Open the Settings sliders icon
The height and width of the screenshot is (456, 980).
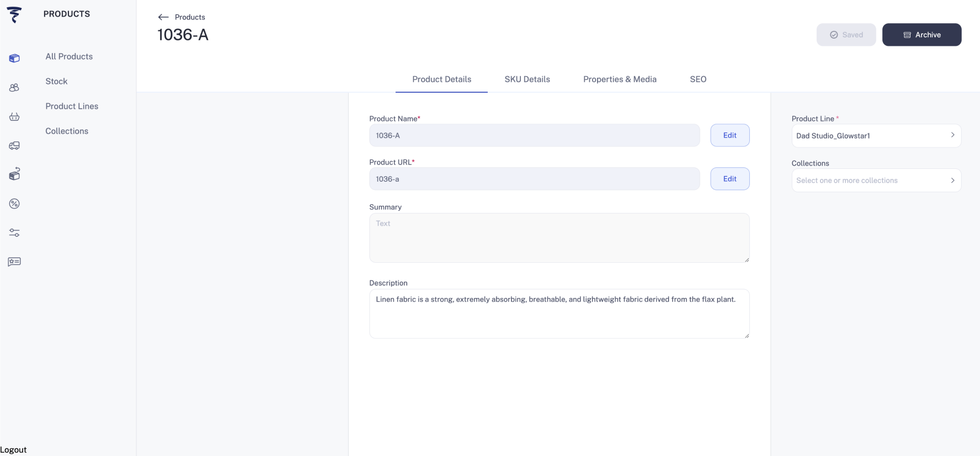tap(14, 233)
